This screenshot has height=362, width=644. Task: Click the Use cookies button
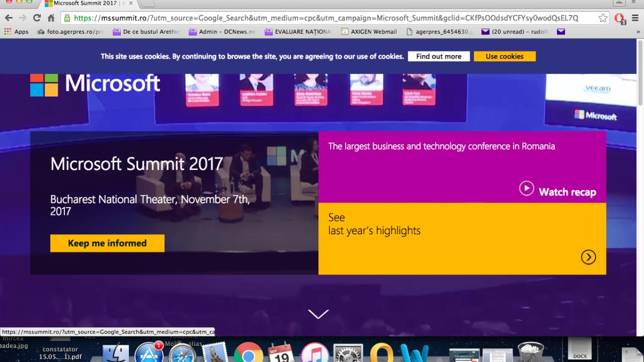coord(504,56)
